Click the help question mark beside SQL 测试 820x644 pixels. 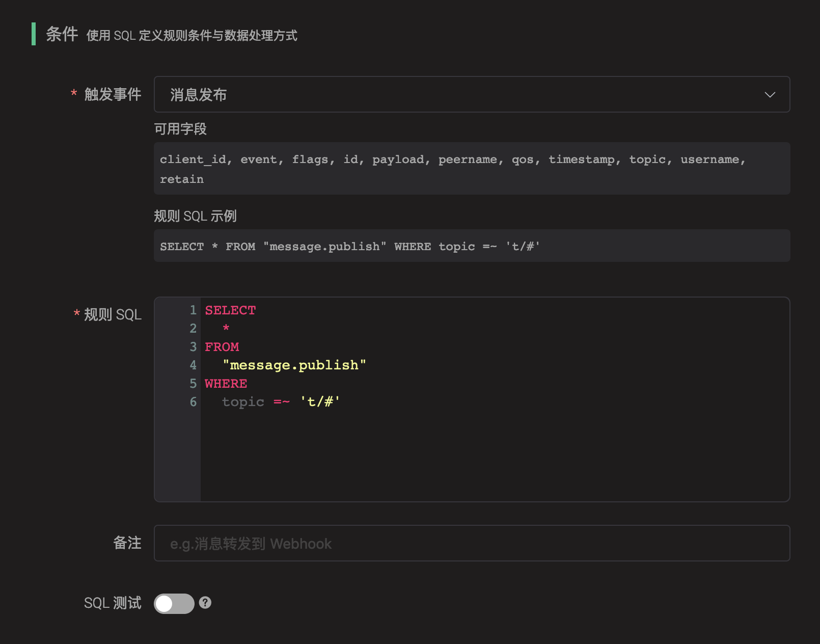205,603
